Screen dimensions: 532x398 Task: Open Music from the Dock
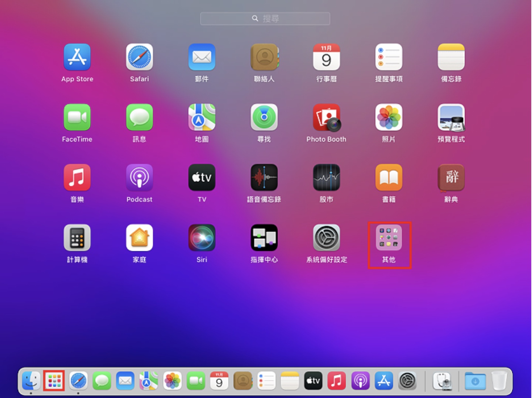pos(337,381)
